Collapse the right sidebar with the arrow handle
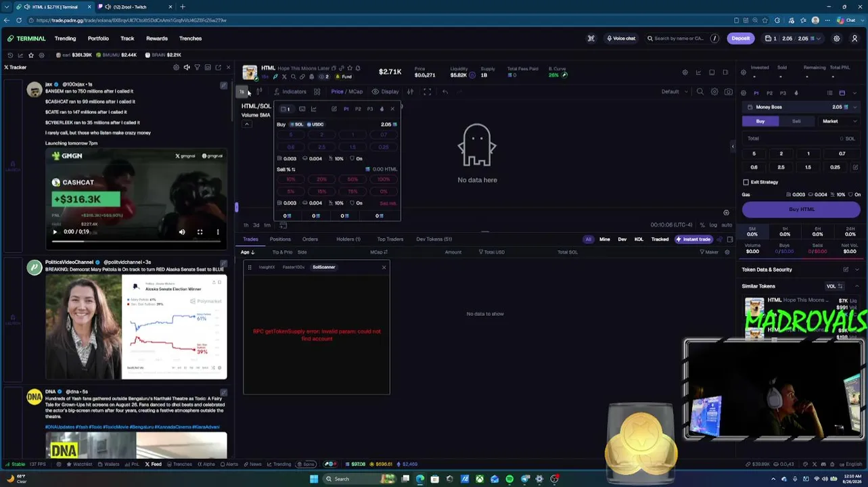868x487 pixels. pyautogui.click(x=732, y=146)
